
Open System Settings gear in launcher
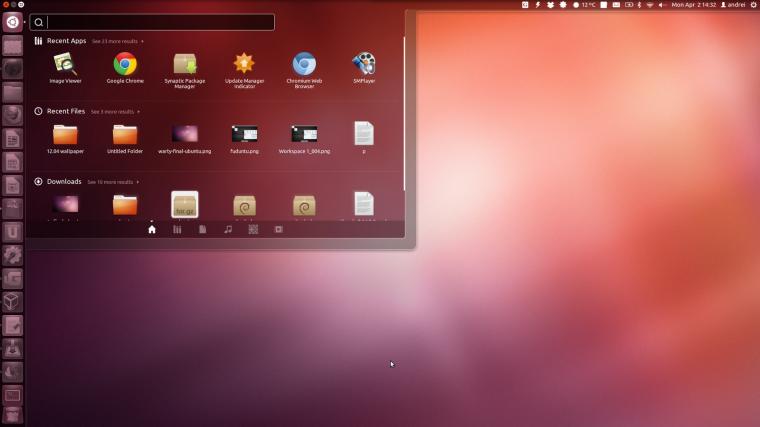(x=13, y=255)
